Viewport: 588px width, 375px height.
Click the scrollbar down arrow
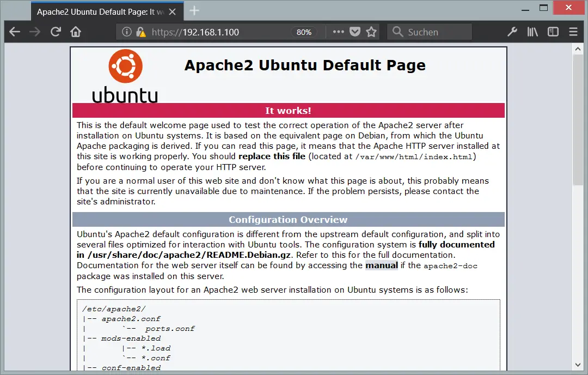(x=578, y=365)
